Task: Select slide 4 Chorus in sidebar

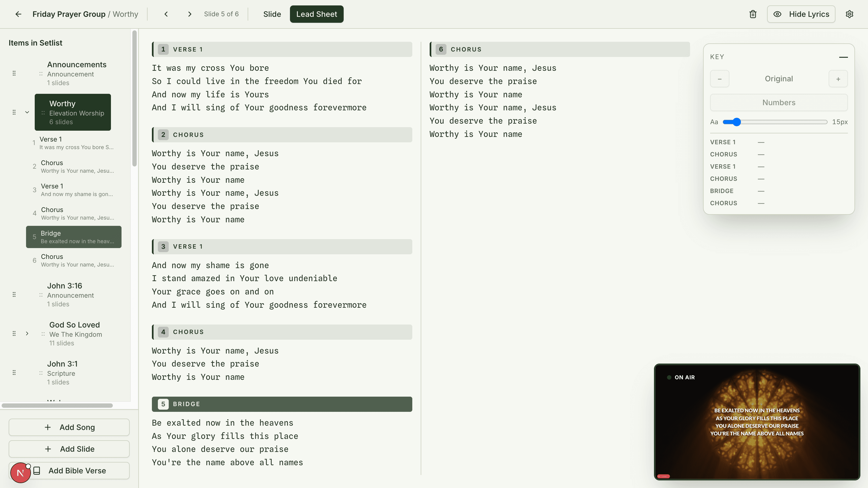Action: (74, 214)
